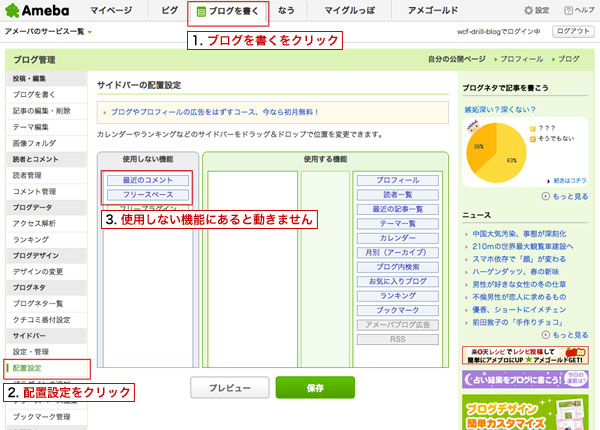600x430 pixels.
Task: Open ブックマーク管理 in sidebar
Action: point(47,417)
